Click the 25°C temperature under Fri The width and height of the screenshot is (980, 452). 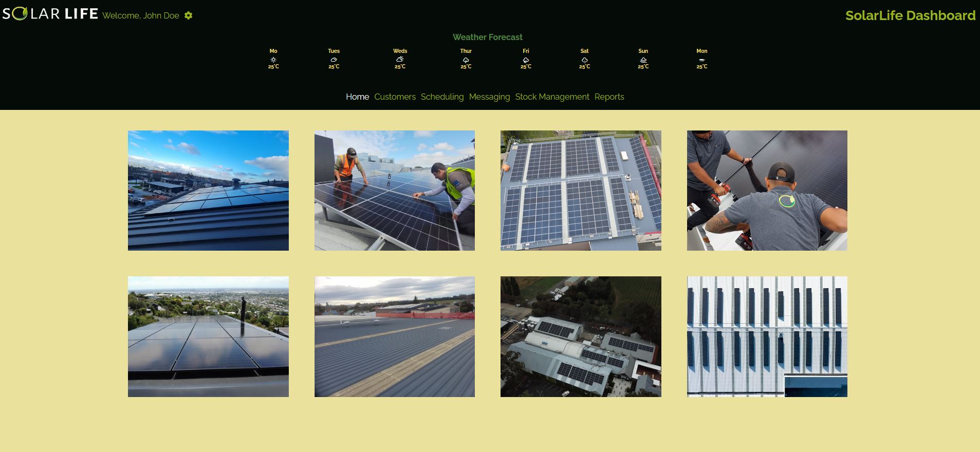click(x=526, y=67)
